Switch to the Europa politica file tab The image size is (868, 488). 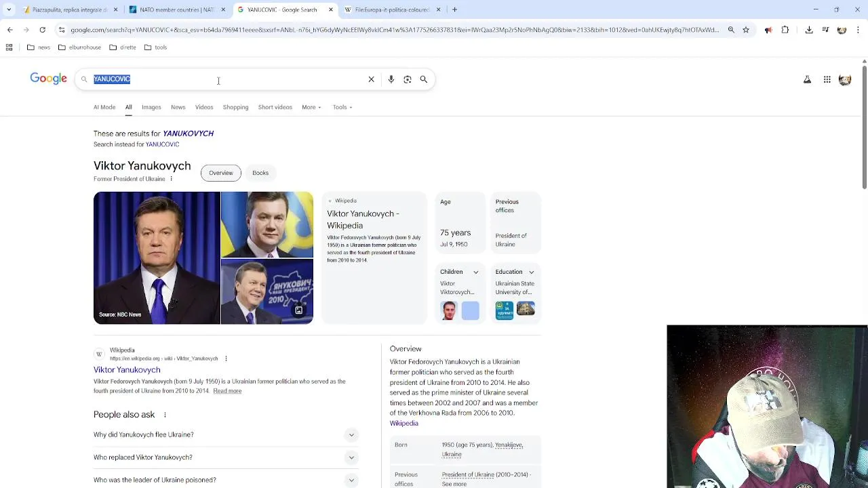pos(392,9)
